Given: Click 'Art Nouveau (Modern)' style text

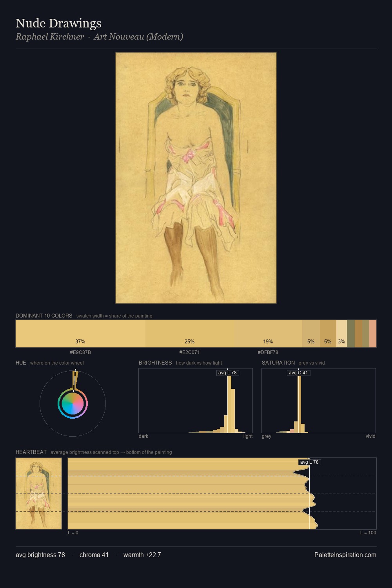Looking at the screenshot, I should [x=138, y=37].
